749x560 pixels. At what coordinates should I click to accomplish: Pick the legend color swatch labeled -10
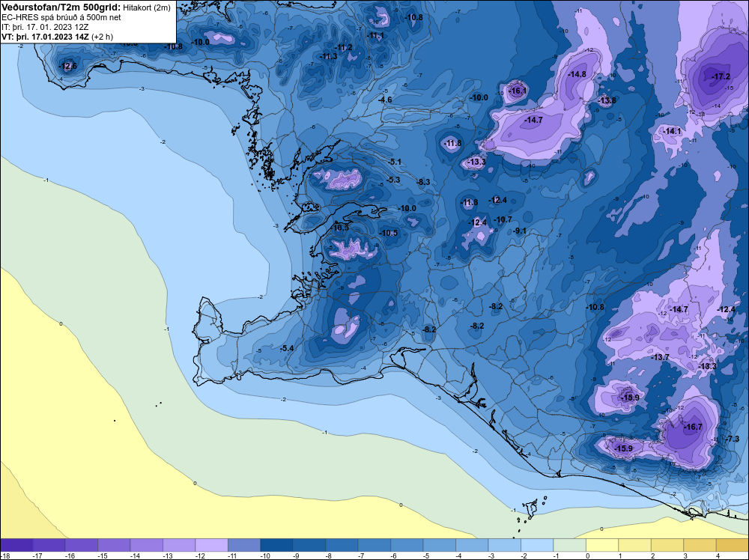click(276, 544)
